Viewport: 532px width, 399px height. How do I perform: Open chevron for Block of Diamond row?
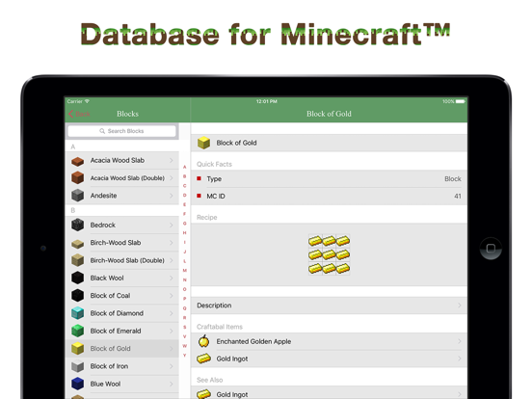tap(171, 313)
